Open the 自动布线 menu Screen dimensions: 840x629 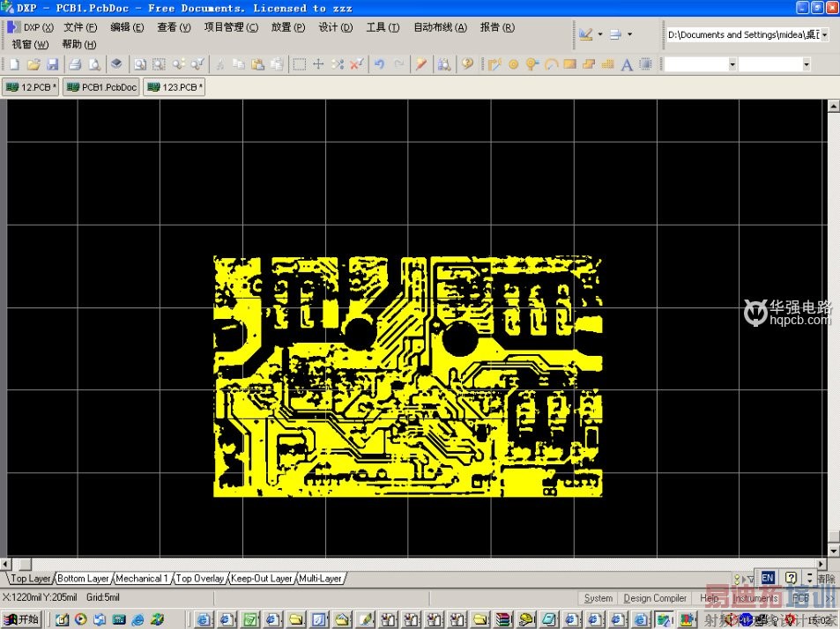click(x=439, y=27)
